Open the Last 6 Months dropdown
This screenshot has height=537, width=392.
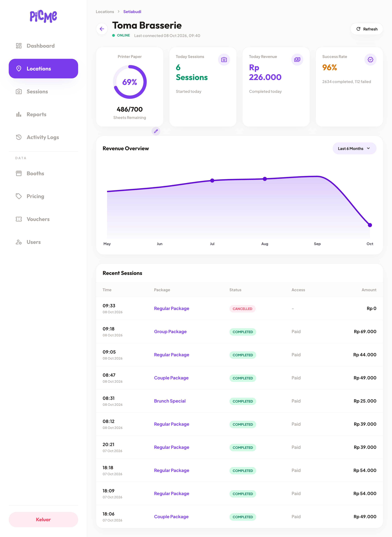[354, 148]
